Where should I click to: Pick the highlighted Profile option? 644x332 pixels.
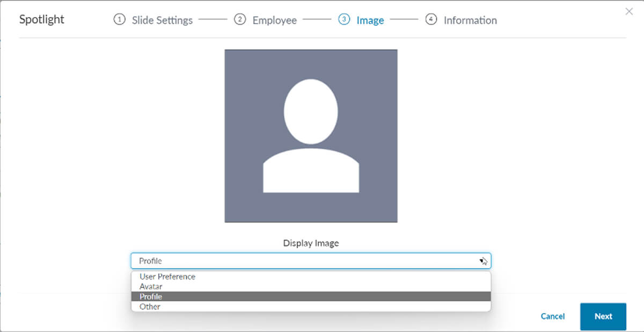coord(151,297)
